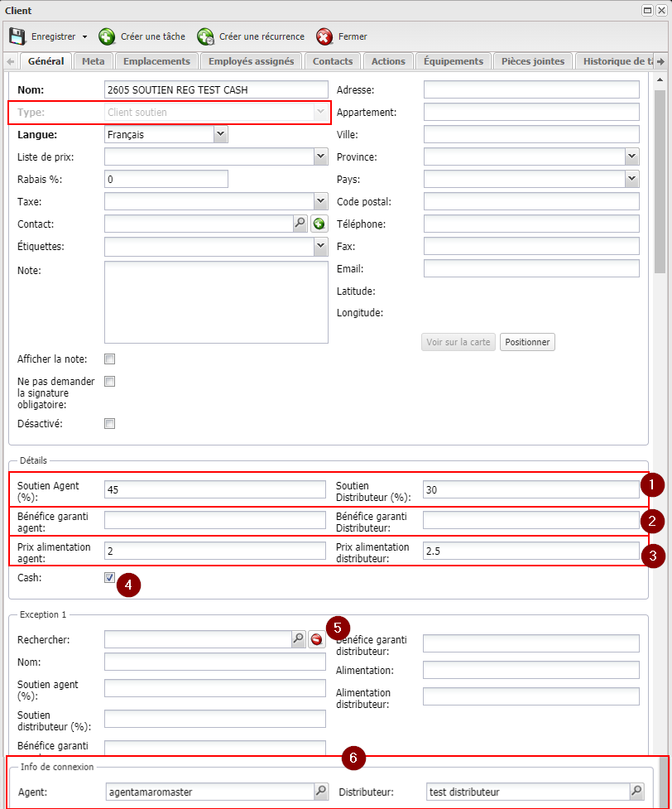This screenshot has width=672, height=809.
Task: Click the Email input field
Action: pos(531,269)
